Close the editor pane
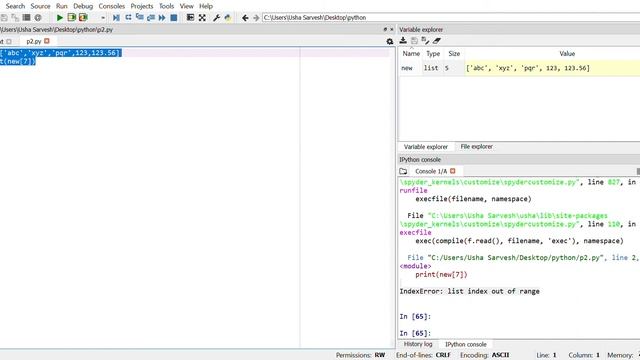This screenshot has width=640, height=360. (x=392, y=29)
